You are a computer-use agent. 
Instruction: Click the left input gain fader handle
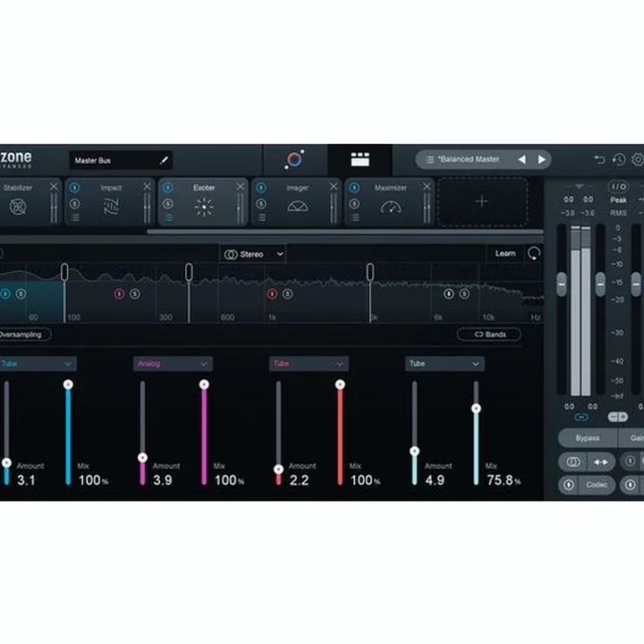[562, 284]
